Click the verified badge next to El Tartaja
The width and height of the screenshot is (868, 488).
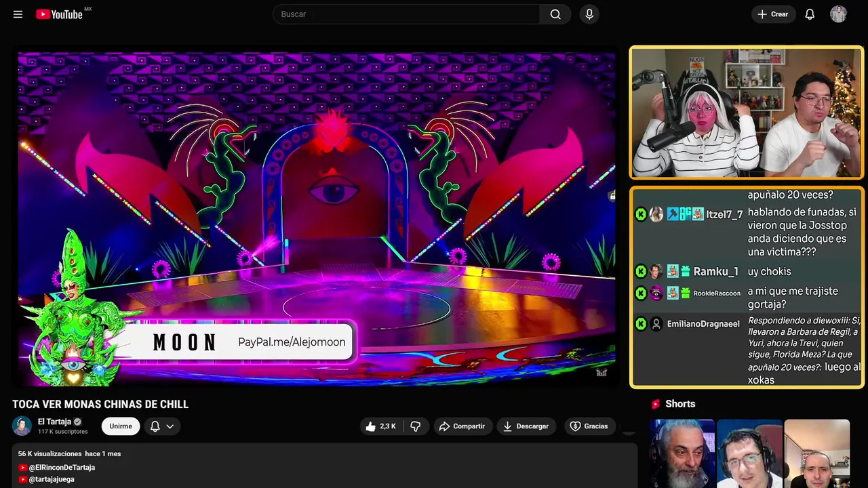(x=77, y=422)
